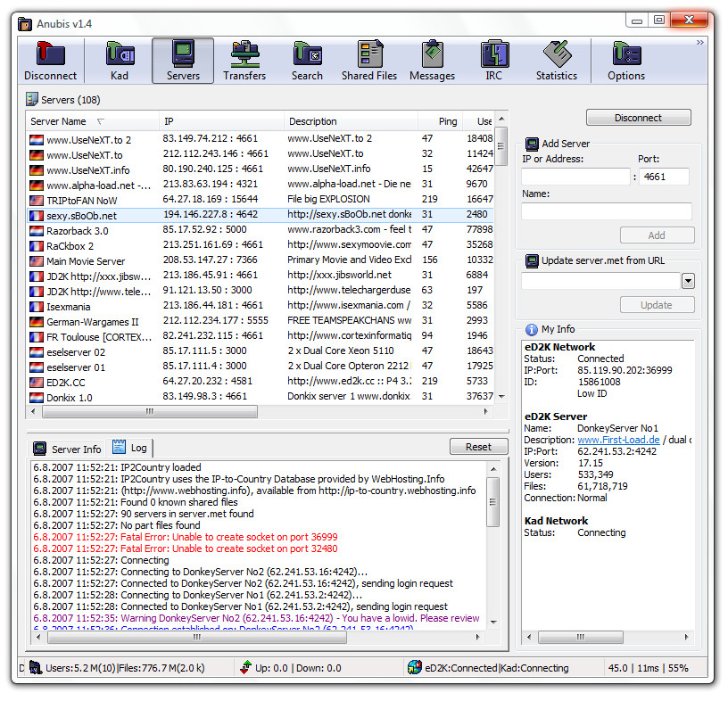
Task: Sort servers by Server Name column
Action: tap(93, 121)
